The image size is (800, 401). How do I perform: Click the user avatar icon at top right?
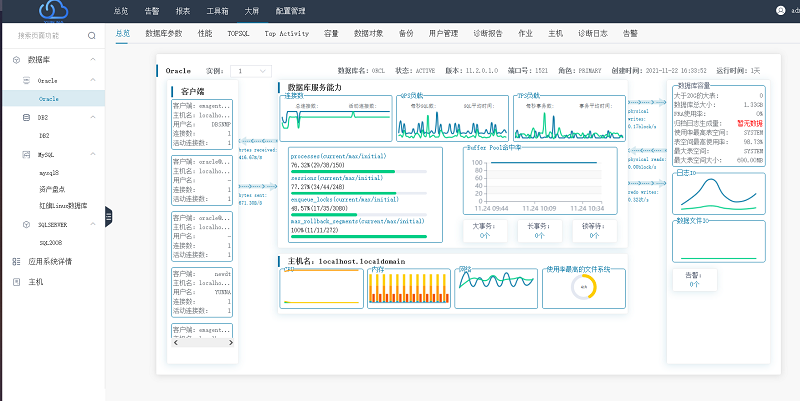(781, 10)
